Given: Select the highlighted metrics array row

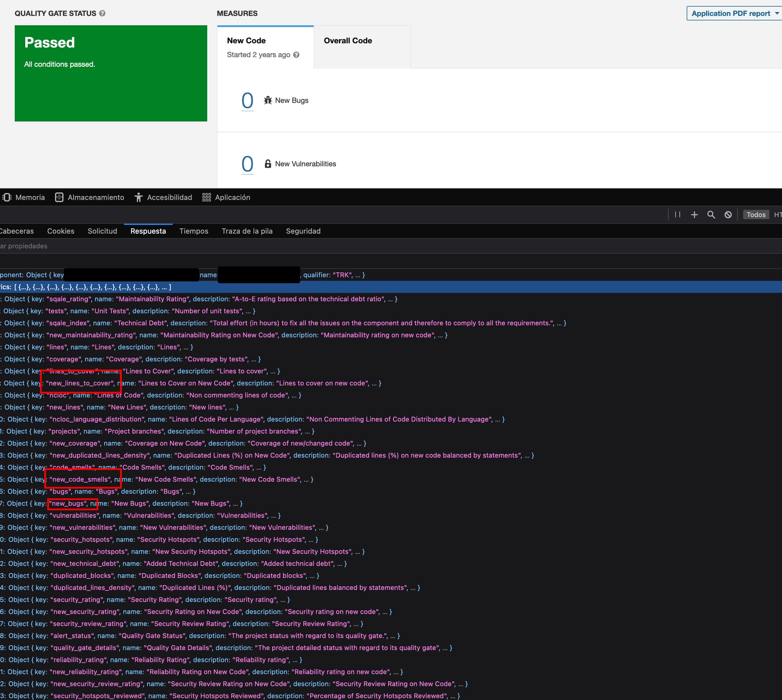Looking at the screenshot, I should click(81, 287).
